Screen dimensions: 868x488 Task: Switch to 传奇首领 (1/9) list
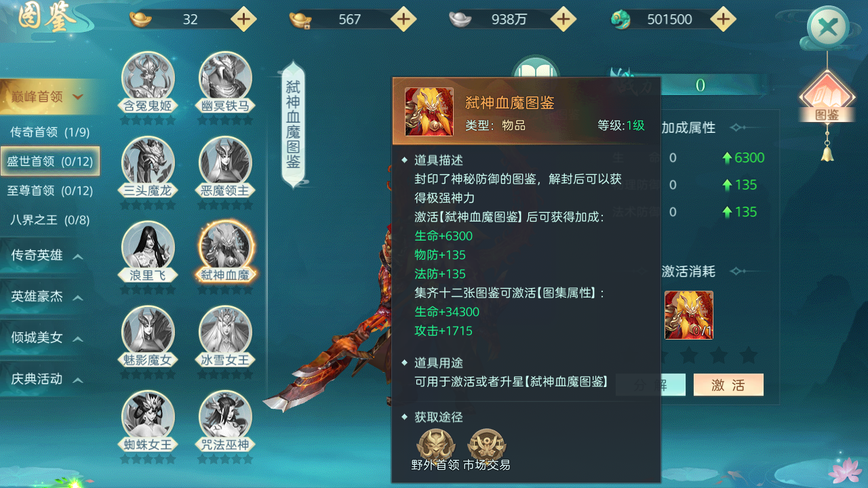click(50, 132)
